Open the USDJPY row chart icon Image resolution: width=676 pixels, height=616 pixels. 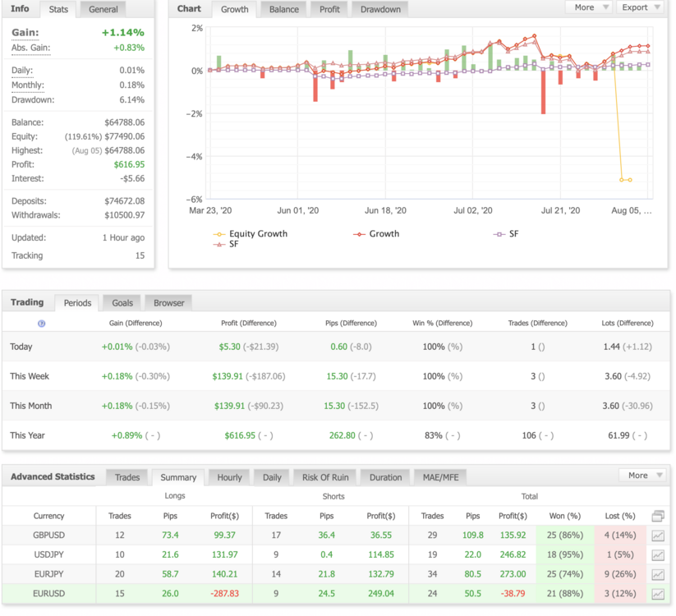tap(657, 554)
